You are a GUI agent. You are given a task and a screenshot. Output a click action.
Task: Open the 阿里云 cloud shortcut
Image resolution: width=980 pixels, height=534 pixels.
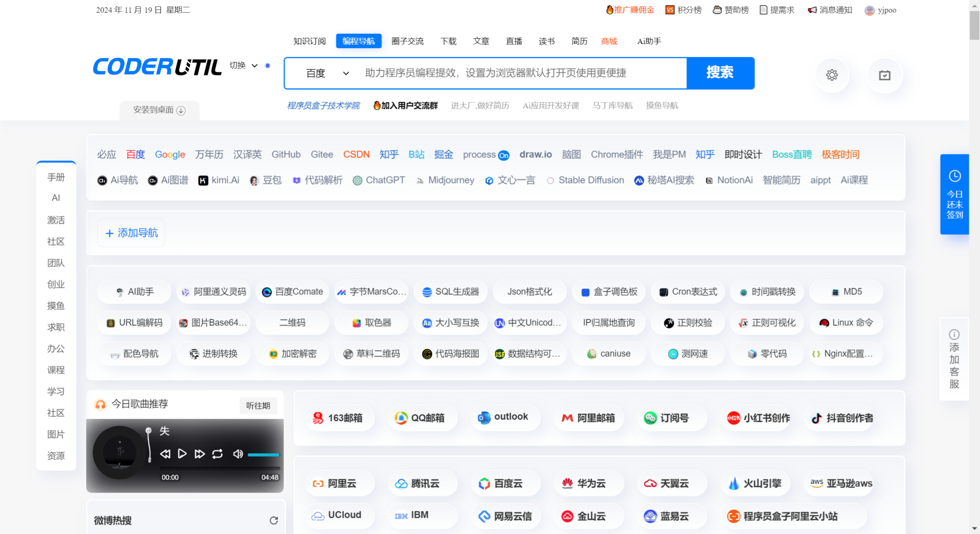pyautogui.click(x=339, y=483)
